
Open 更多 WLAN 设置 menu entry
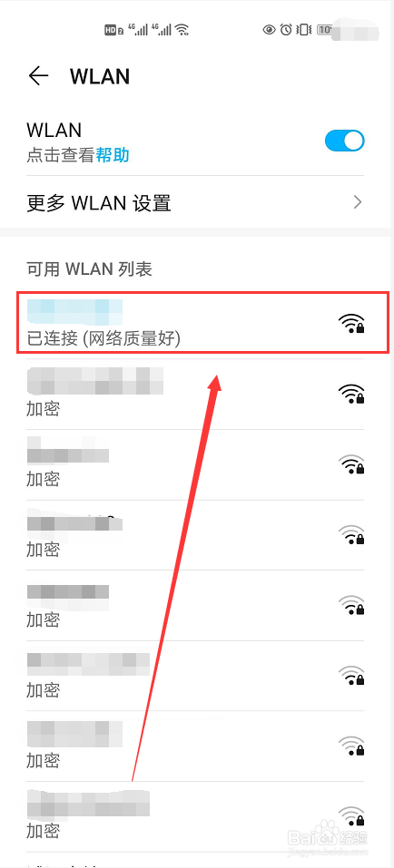coord(195,202)
